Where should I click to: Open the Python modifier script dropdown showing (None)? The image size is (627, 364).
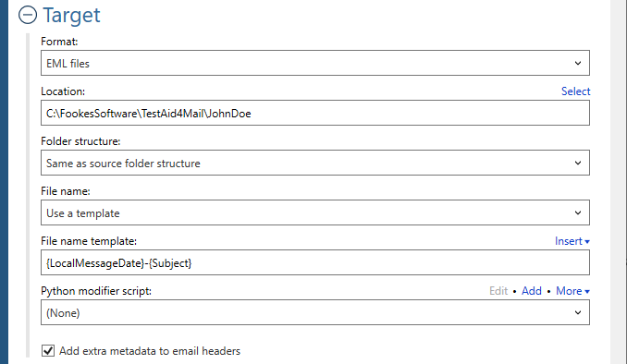click(315, 312)
